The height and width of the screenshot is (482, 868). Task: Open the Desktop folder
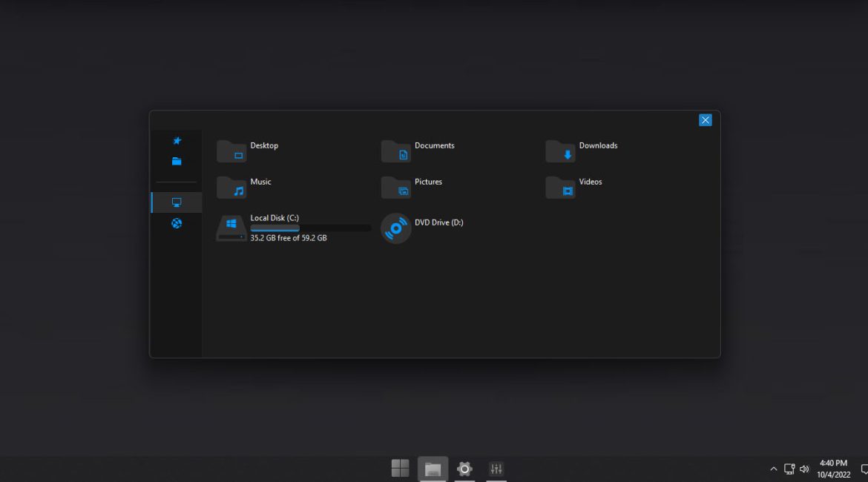[249, 151]
